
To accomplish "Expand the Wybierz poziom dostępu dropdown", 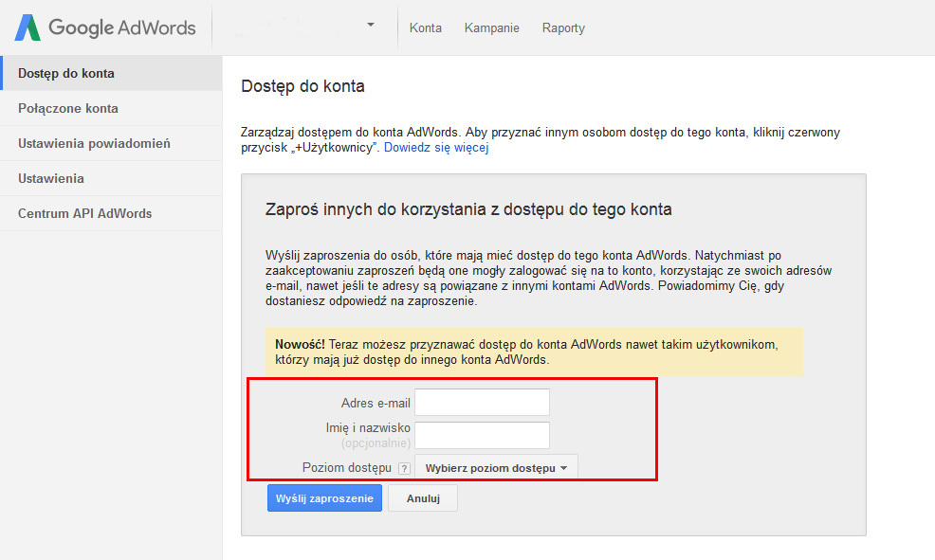I will [x=496, y=468].
